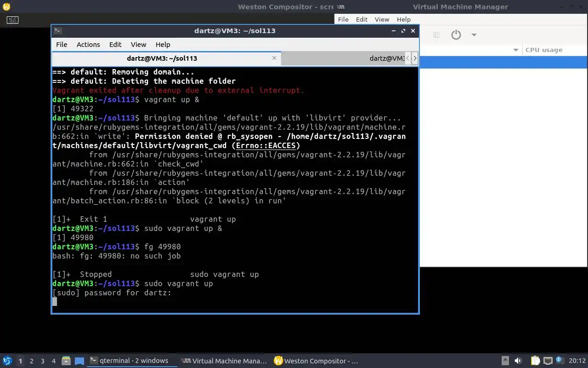
Task: Open the file manager from the taskbar launcher
Action: pyautogui.click(x=66, y=361)
